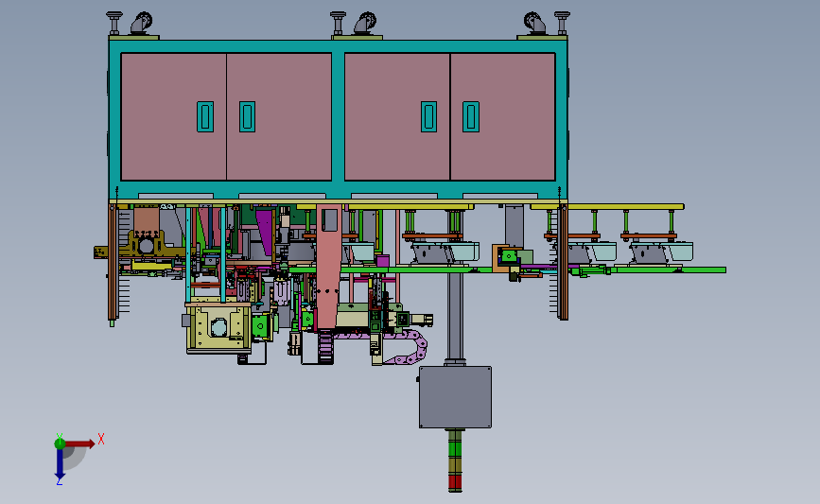Click the red X axis arrow of the triad
Viewport: 820px width, 504px height.
pos(79,443)
